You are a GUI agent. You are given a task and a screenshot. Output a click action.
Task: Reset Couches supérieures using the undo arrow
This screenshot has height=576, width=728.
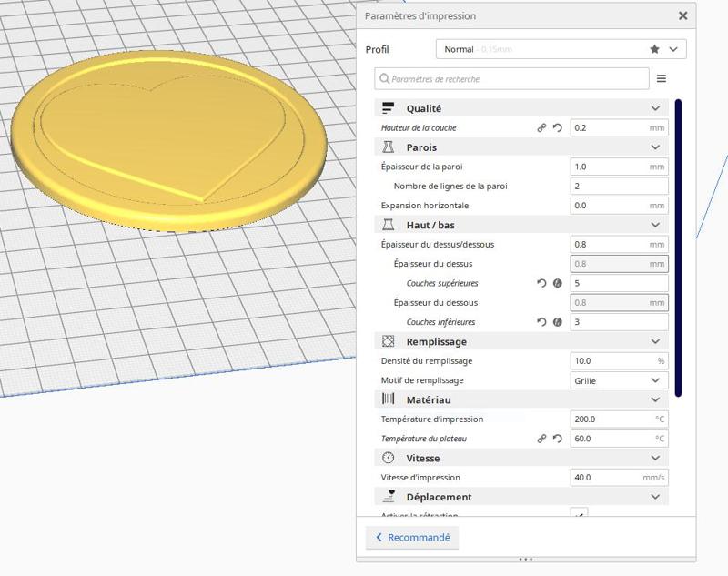(541, 283)
